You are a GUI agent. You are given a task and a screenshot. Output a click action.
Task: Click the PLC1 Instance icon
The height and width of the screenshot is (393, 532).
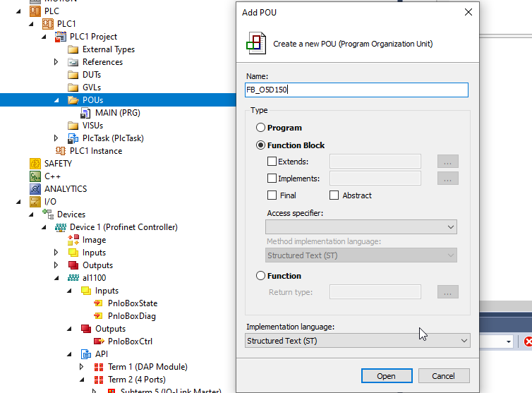(61, 151)
